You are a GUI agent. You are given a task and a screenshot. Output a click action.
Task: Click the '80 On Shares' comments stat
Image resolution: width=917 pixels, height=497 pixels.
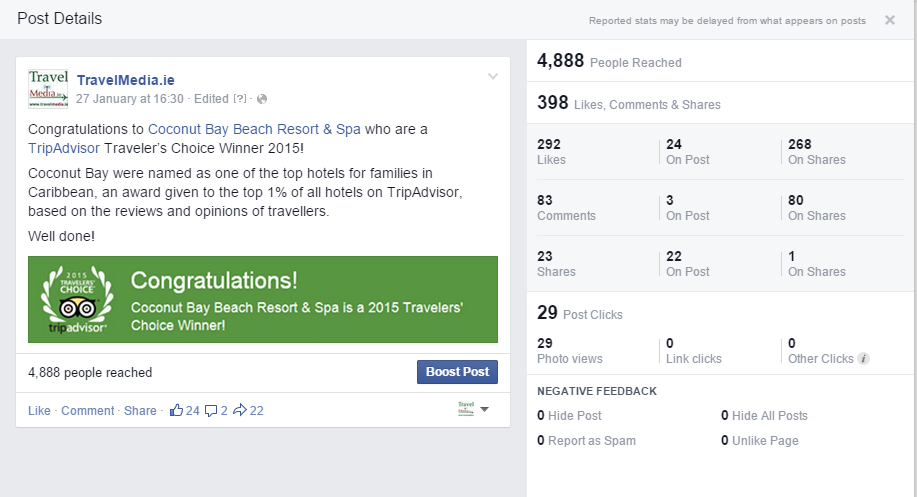(x=816, y=208)
